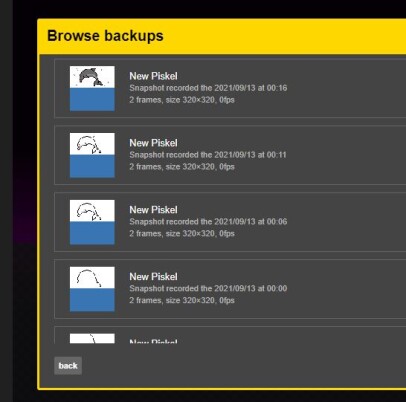Click New Piskel title of 00:11 snapshot

[x=153, y=143]
